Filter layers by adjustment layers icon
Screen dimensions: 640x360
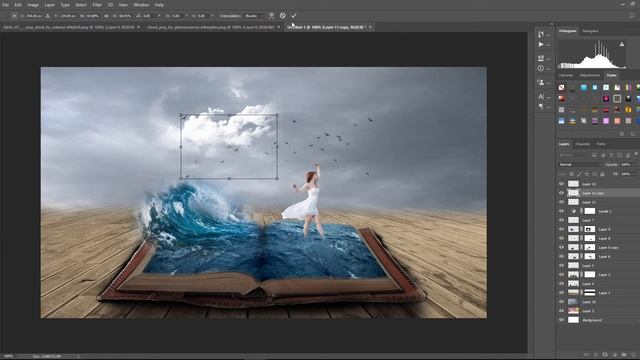pos(603,155)
